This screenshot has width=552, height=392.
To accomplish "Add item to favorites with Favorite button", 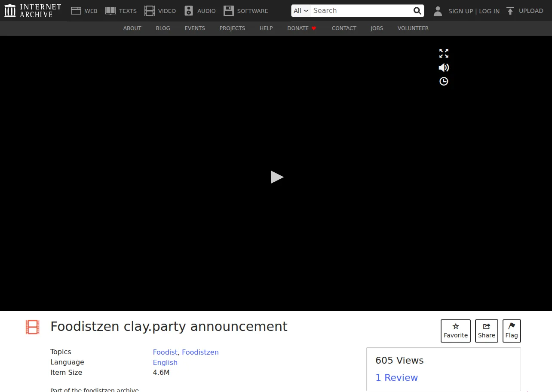I will click(456, 331).
